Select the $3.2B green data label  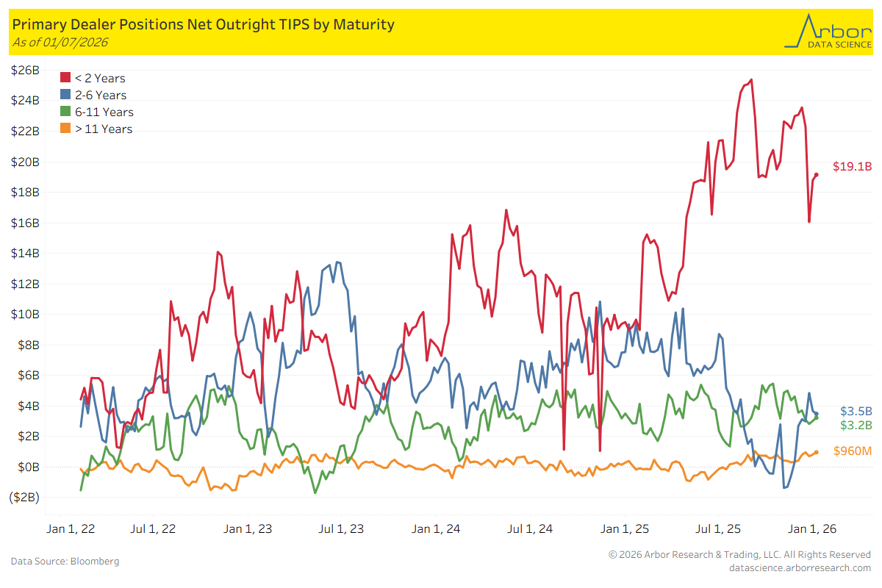coord(856,425)
